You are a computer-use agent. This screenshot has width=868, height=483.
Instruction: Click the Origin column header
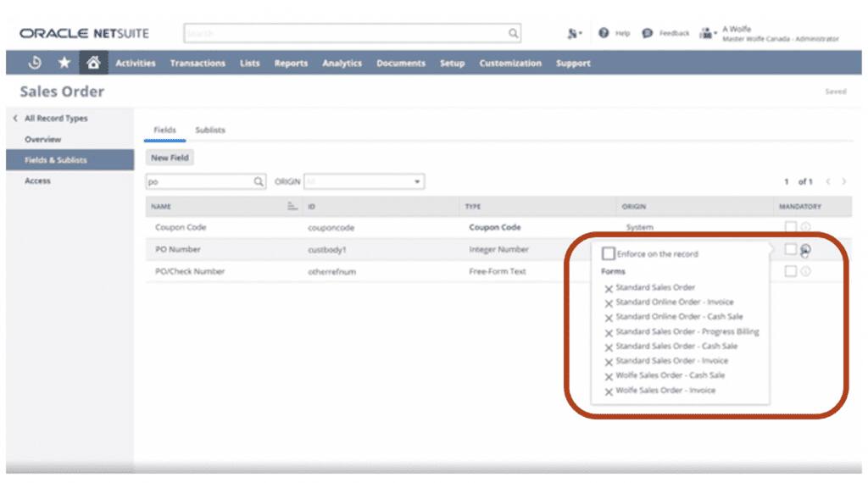[633, 207]
